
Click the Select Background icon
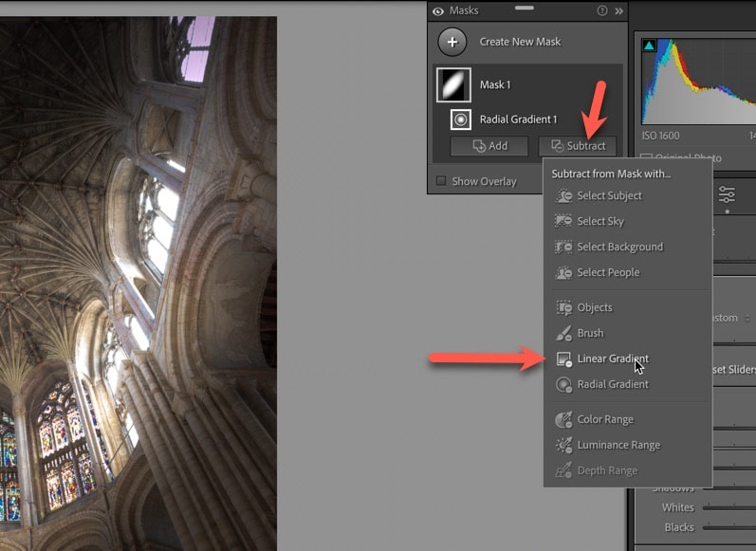pos(563,247)
